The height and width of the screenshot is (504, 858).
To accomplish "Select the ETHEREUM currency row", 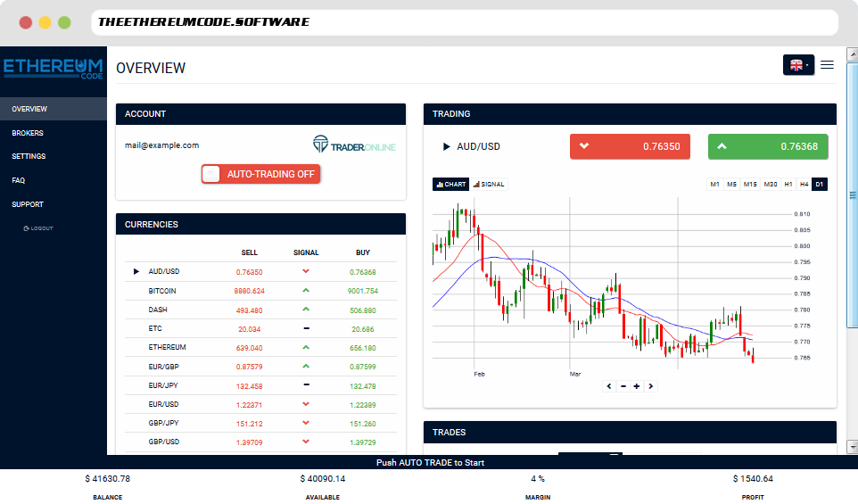I will point(260,348).
